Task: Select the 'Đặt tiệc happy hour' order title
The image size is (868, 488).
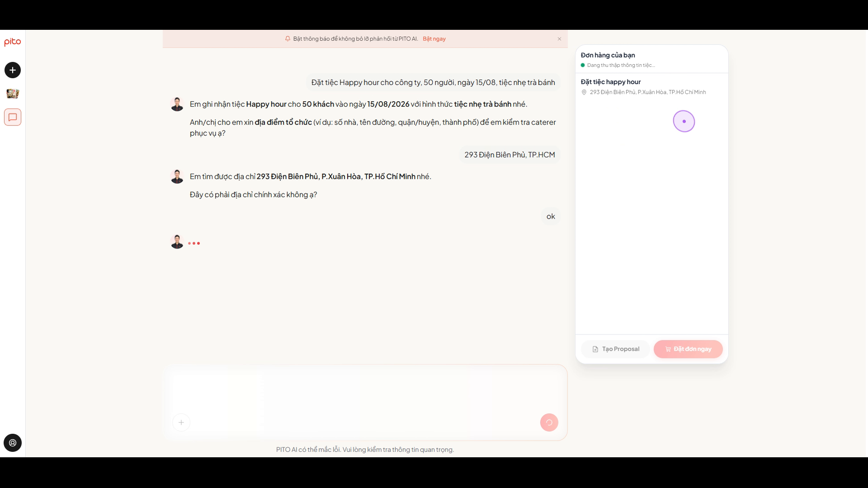Action: (x=610, y=82)
